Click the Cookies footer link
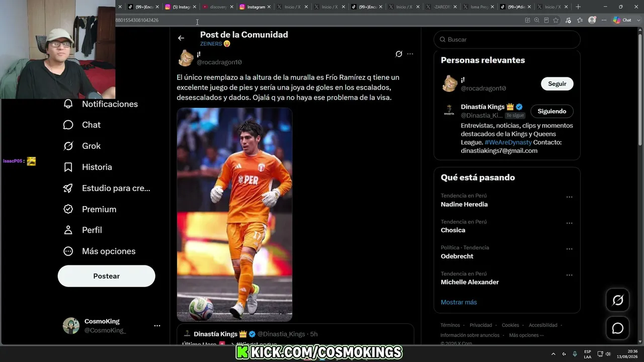The width and height of the screenshot is (644, 362). (510, 325)
